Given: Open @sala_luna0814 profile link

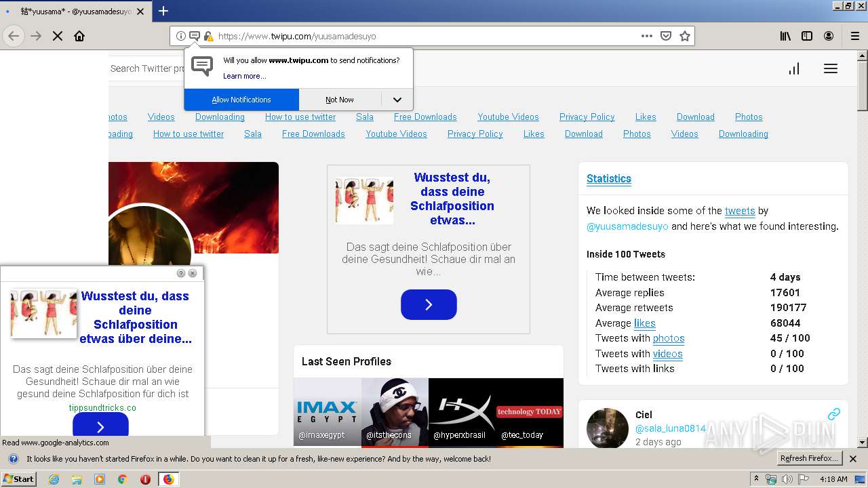Looking at the screenshot, I should point(671,428).
